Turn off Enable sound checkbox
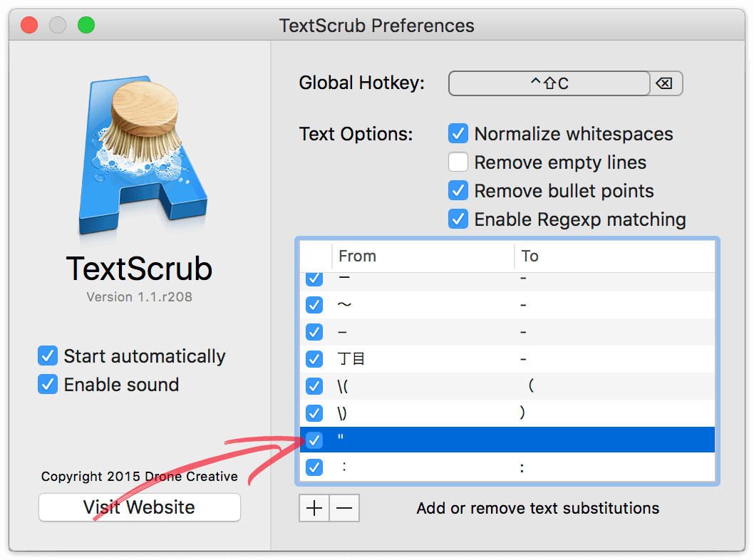 coord(48,385)
